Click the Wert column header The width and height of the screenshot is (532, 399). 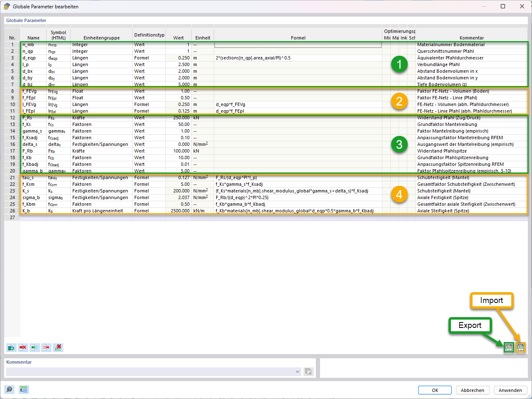[179, 38]
